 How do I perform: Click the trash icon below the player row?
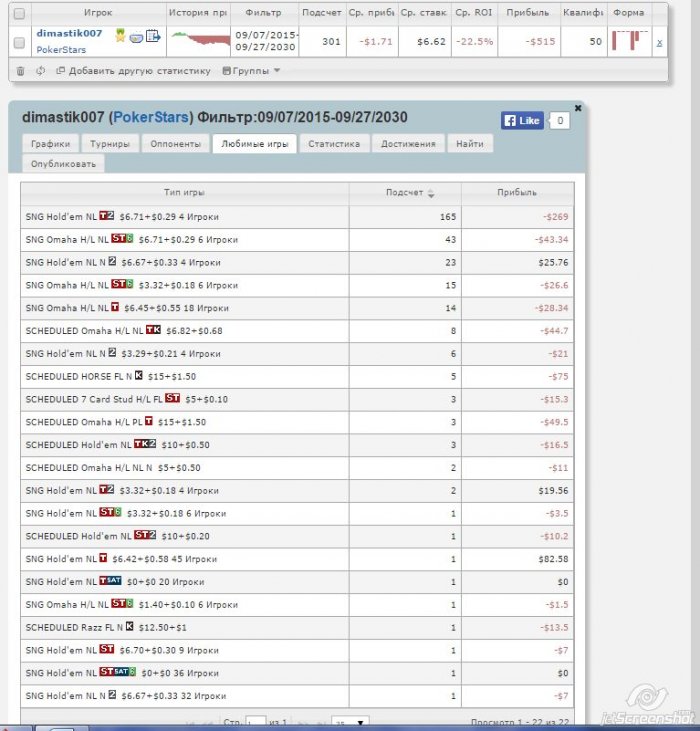[21, 71]
